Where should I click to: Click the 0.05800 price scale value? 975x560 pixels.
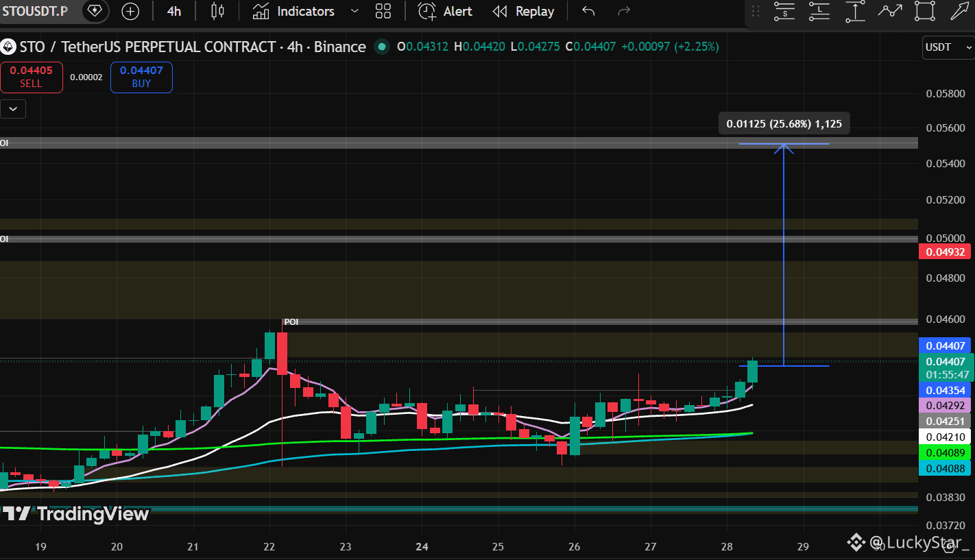[x=946, y=93]
